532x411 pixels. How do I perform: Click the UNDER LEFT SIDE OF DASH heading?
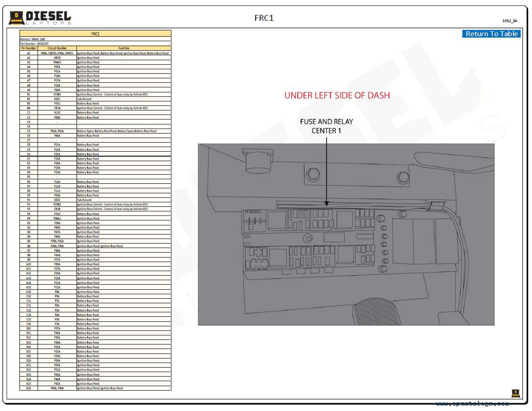[337, 96]
